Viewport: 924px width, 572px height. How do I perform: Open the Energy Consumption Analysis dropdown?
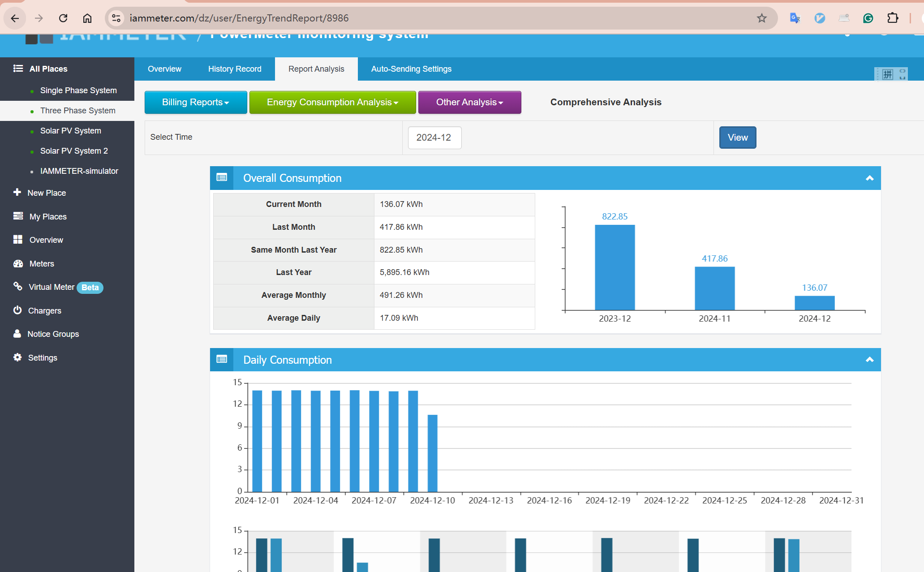click(x=332, y=102)
